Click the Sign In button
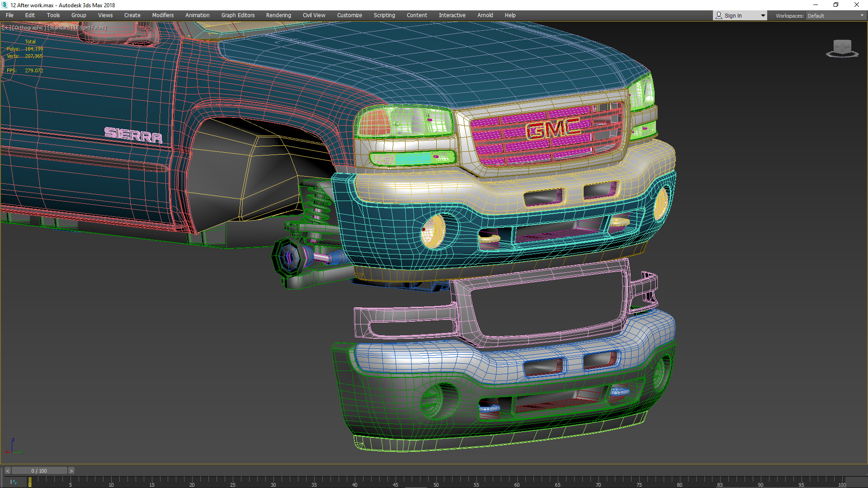Image resolution: width=868 pixels, height=488 pixels. coord(733,16)
